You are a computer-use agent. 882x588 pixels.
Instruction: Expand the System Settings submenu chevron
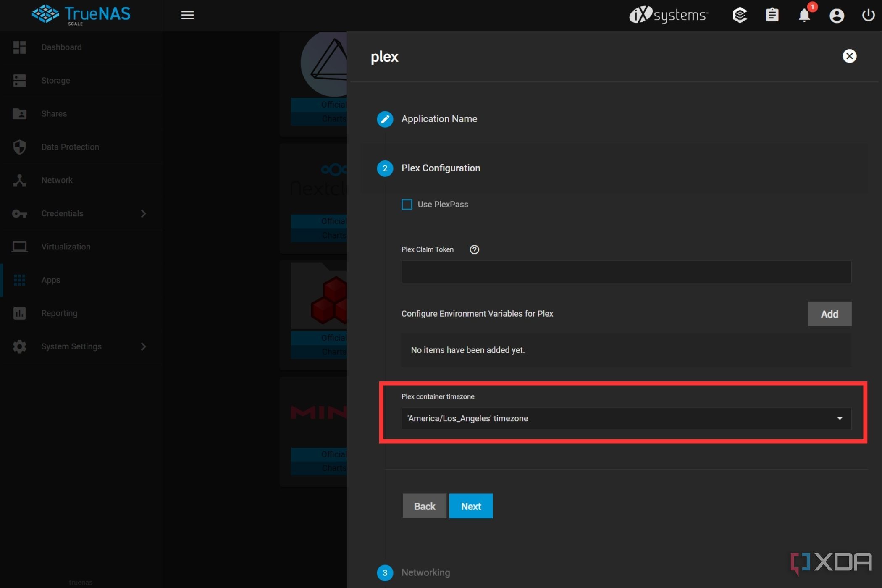(x=143, y=346)
